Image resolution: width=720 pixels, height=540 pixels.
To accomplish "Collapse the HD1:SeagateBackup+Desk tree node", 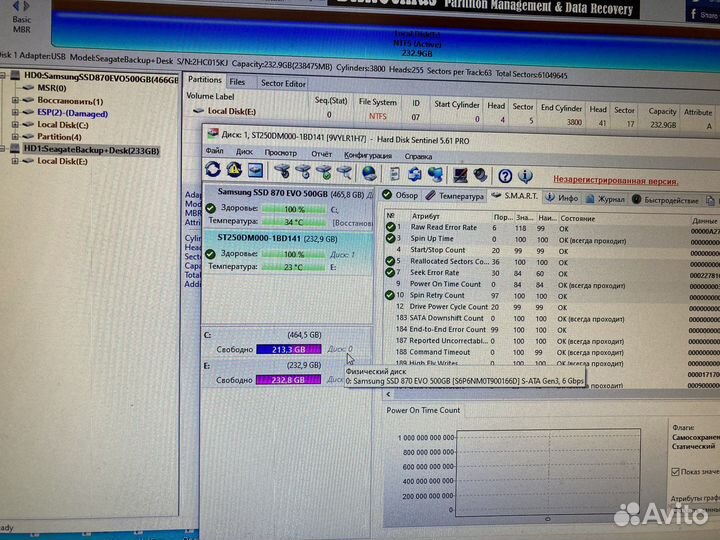I will (x=3, y=148).
